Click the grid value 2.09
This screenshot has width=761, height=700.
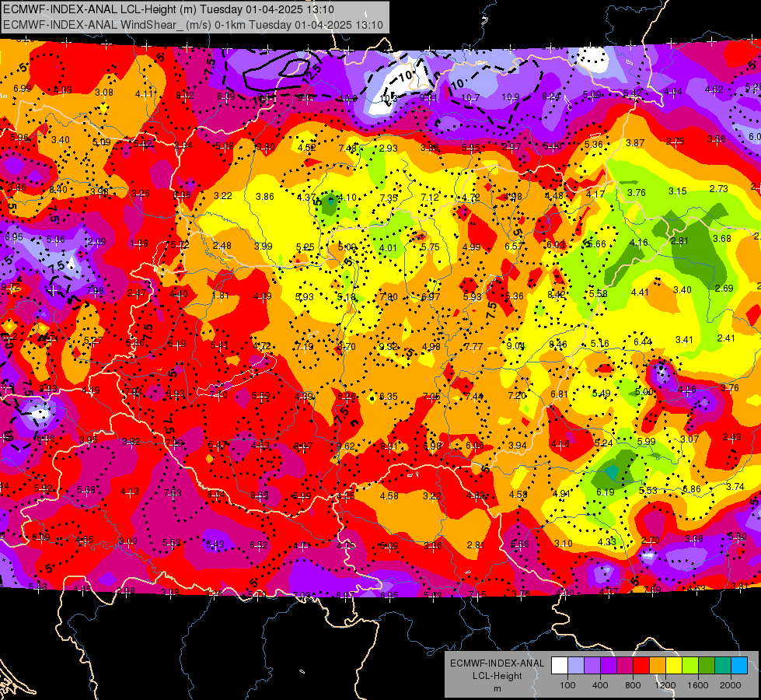(x=97, y=241)
